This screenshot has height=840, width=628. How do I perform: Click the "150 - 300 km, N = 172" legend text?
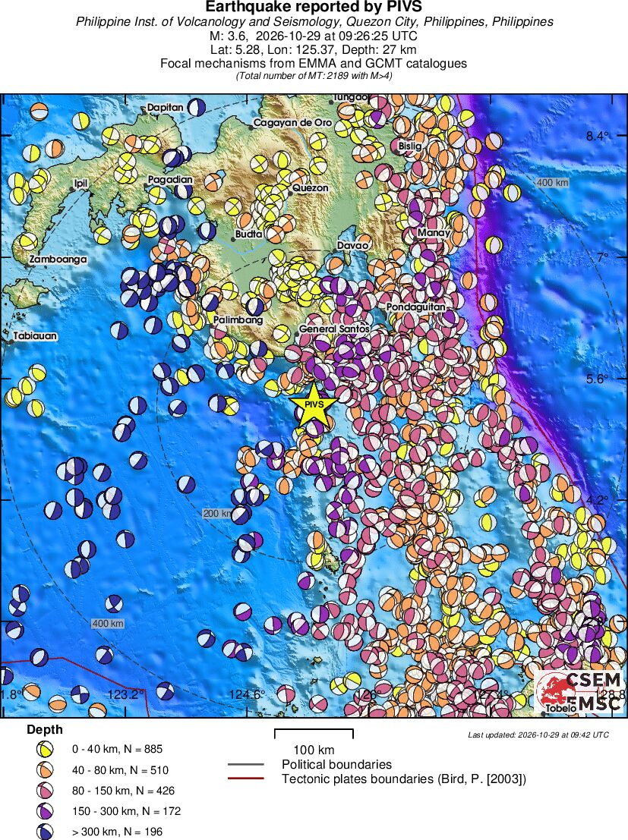pos(127,812)
